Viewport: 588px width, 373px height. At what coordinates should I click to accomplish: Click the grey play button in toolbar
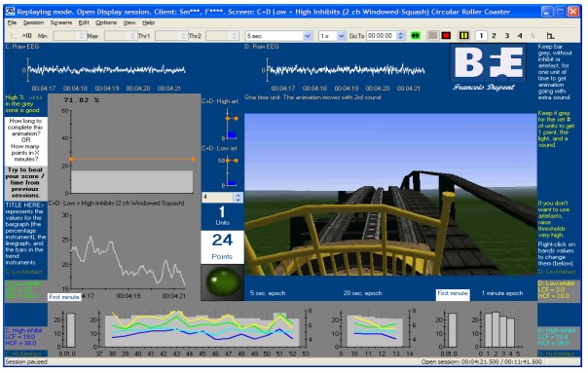pyautogui.click(x=432, y=36)
